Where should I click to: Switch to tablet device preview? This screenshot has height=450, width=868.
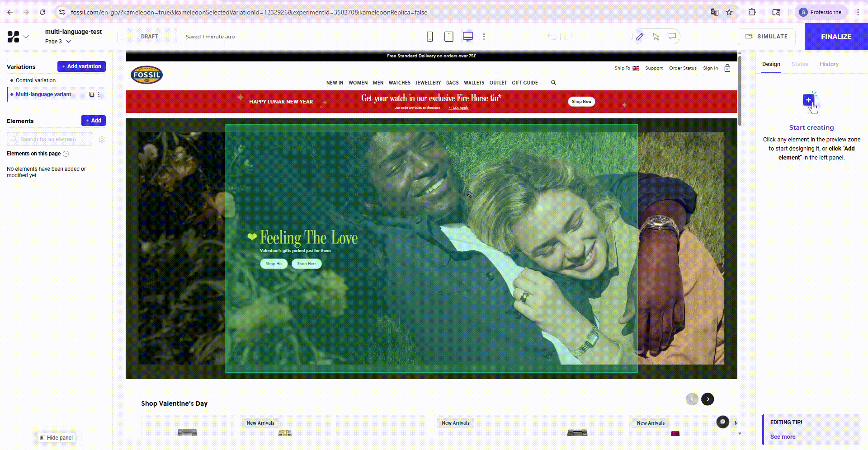[x=448, y=37]
